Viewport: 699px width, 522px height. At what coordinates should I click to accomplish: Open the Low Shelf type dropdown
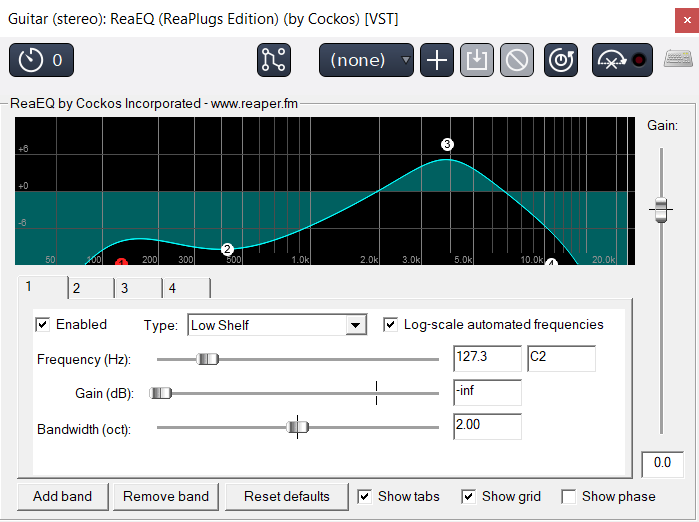(277, 325)
